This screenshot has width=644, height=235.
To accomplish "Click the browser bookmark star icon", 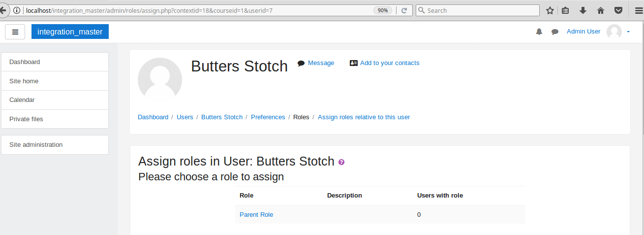I will pos(550,10).
